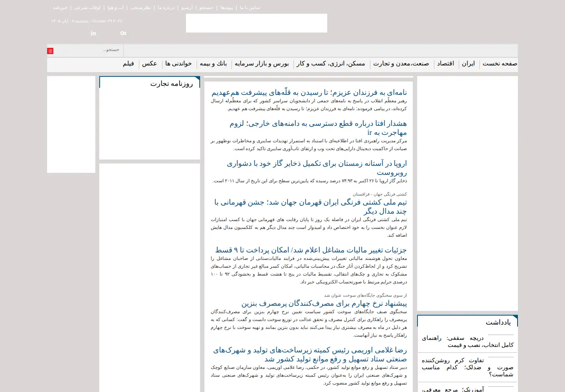Screen dimensions: 565x392
Task: Click روزنامه تجارت section heading
Action: click(x=171, y=83)
